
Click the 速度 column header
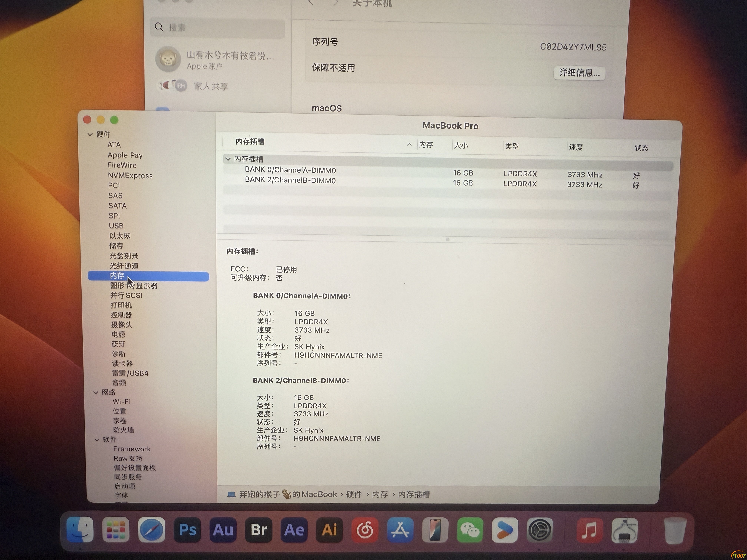click(x=575, y=147)
